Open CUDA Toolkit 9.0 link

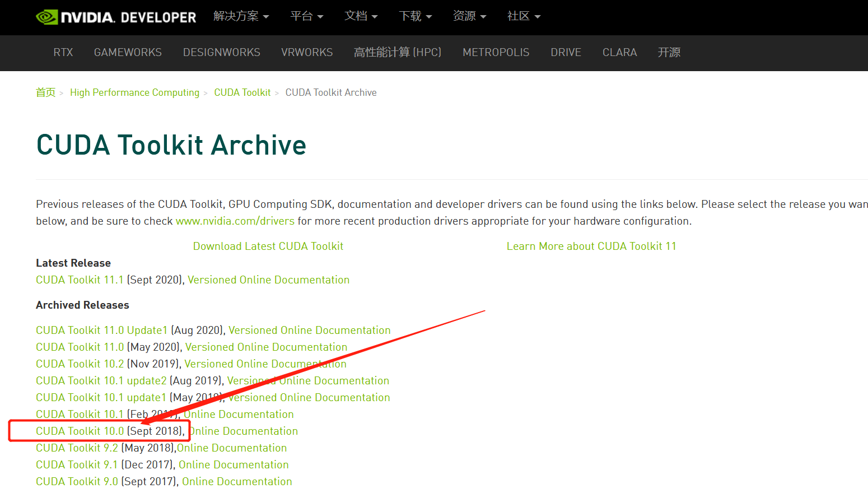77,481
